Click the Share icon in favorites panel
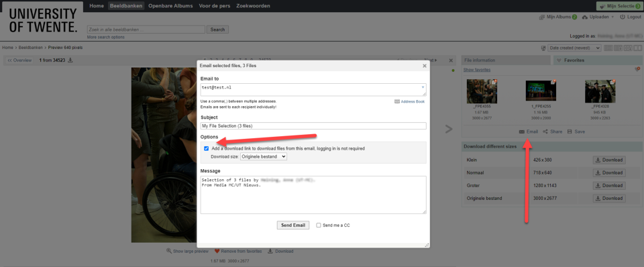Viewport: 644px width, 267px height. pos(545,132)
